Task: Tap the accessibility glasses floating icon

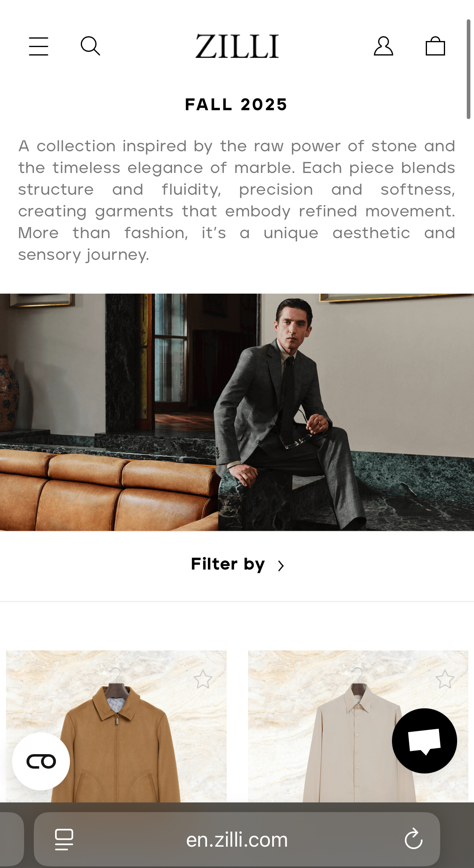Action: coord(41,761)
